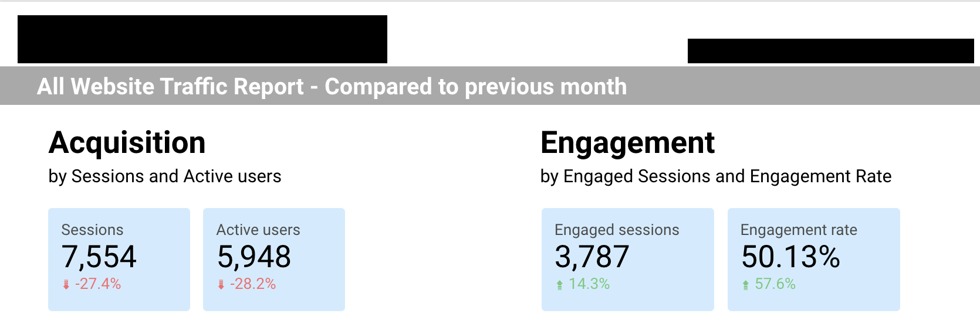Click the 3,787 engaged sessions value
Image resolution: width=980 pixels, height=334 pixels.
coord(592,257)
